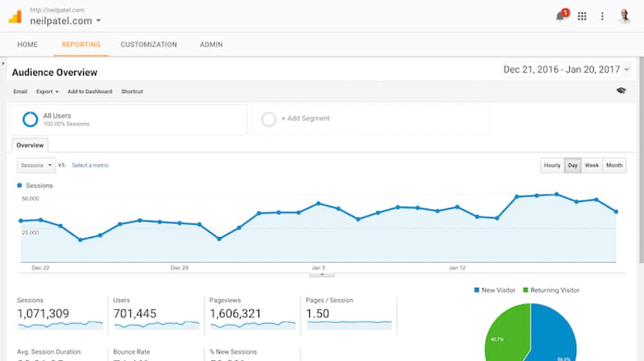The width and height of the screenshot is (644, 361).
Task: Click the Shortcut button
Action: click(x=132, y=92)
